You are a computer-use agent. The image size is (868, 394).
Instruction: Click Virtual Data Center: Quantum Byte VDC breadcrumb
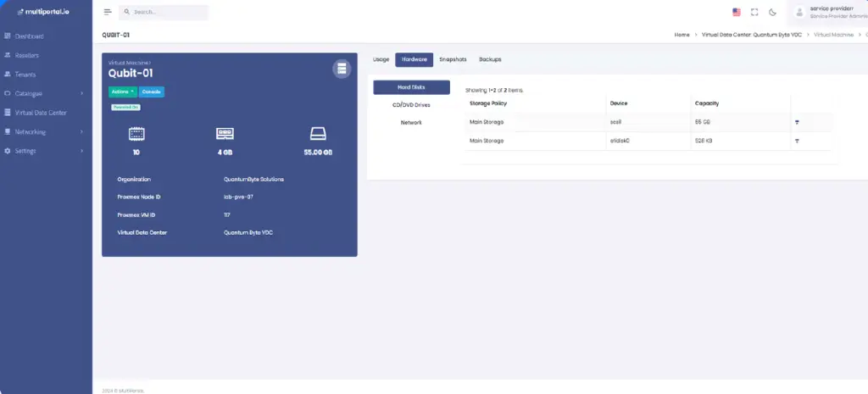(x=752, y=35)
